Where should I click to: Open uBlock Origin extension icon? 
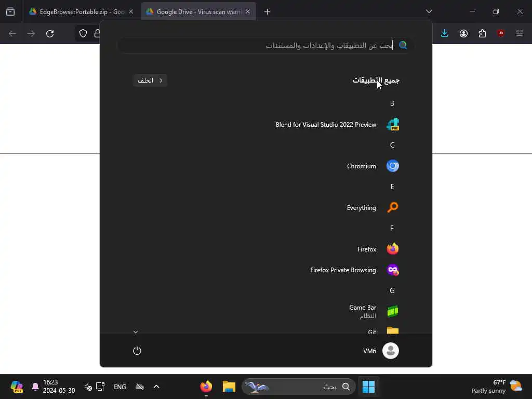pos(501,33)
